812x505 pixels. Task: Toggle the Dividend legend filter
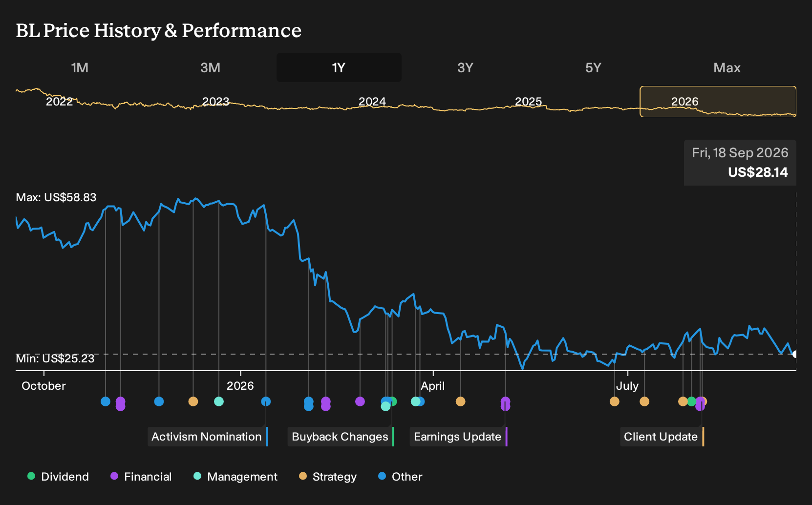(x=58, y=477)
